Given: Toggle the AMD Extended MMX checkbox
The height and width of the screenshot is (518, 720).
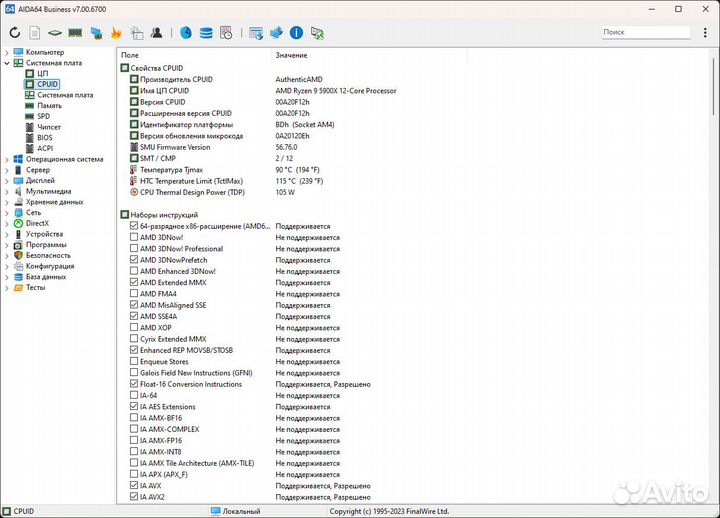Looking at the screenshot, I should 134,282.
